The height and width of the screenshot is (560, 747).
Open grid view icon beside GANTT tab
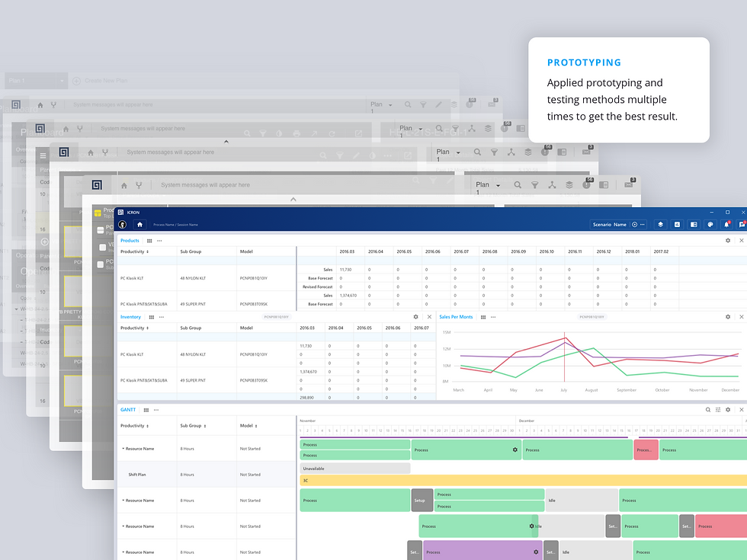pyautogui.click(x=146, y=410)
